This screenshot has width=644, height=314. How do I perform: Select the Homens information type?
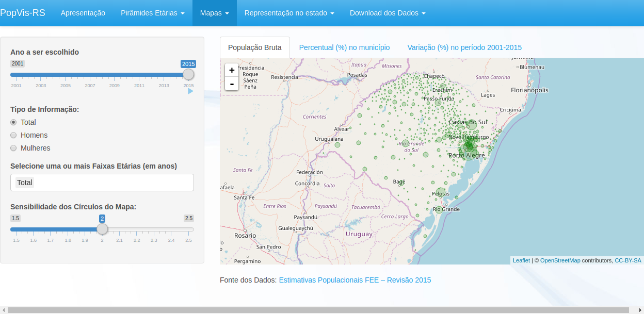pyautogui.click(x=13, y=135)
